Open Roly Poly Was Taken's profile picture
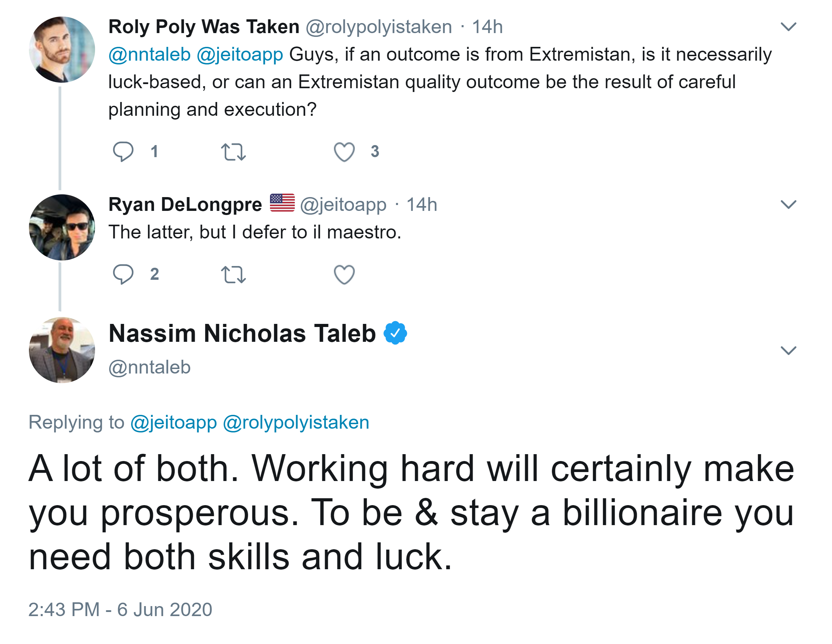This screenshot has height=644, width=832. coord(62,50)
